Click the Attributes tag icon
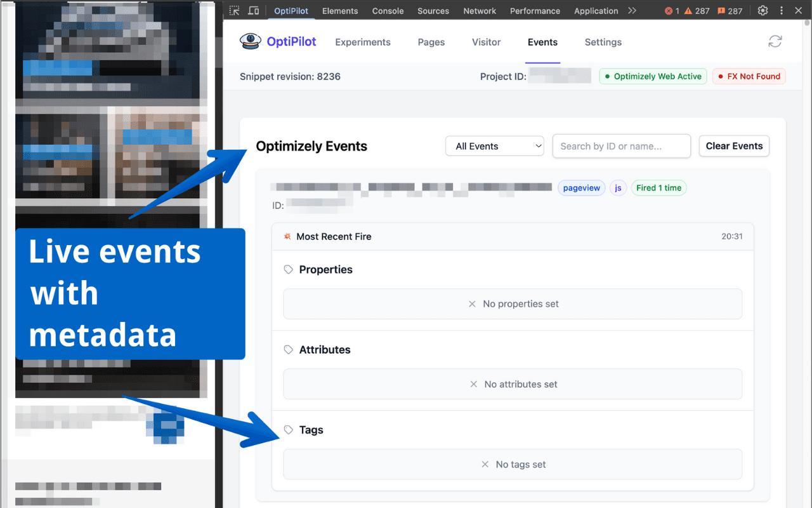Viewport: 812px width, 508px height. [x=289, y=350]
